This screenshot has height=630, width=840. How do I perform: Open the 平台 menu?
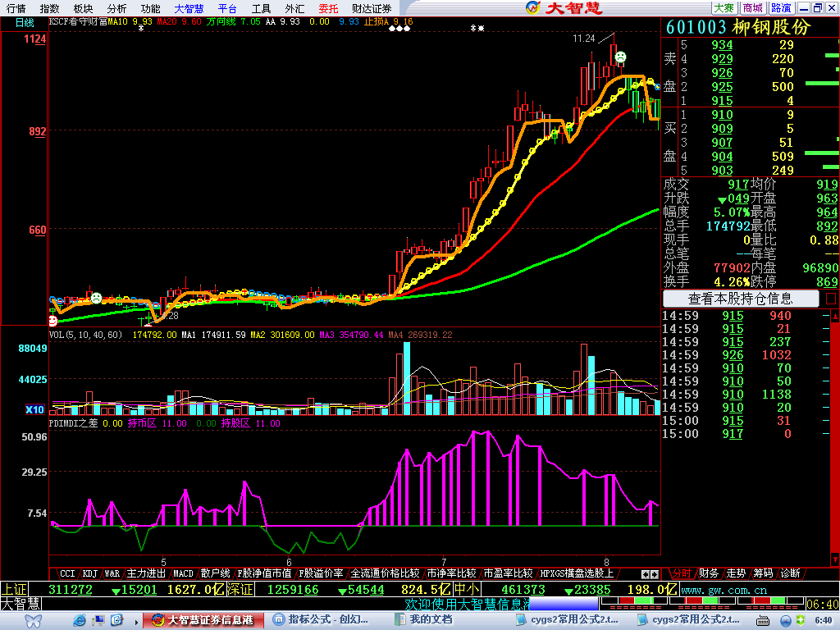[228, 8]
